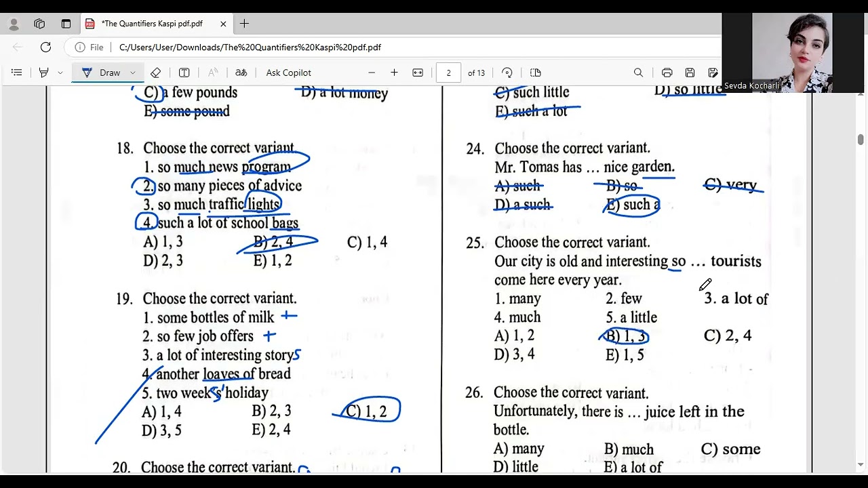Viewport: 868px width, 488px height.
Task: Click the Translate icon
Action: pyautogui.click(x=241, y=73)
